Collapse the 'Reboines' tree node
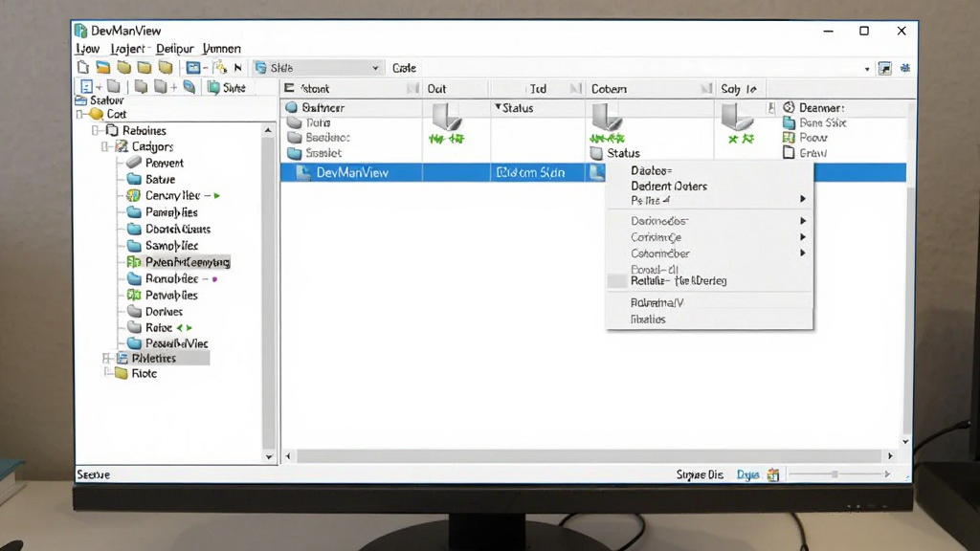980x551 pixels. [x=95, y=130]
